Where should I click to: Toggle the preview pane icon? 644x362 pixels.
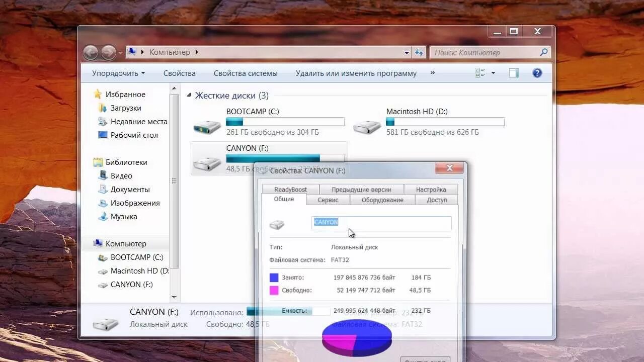[x=514, y=73]
